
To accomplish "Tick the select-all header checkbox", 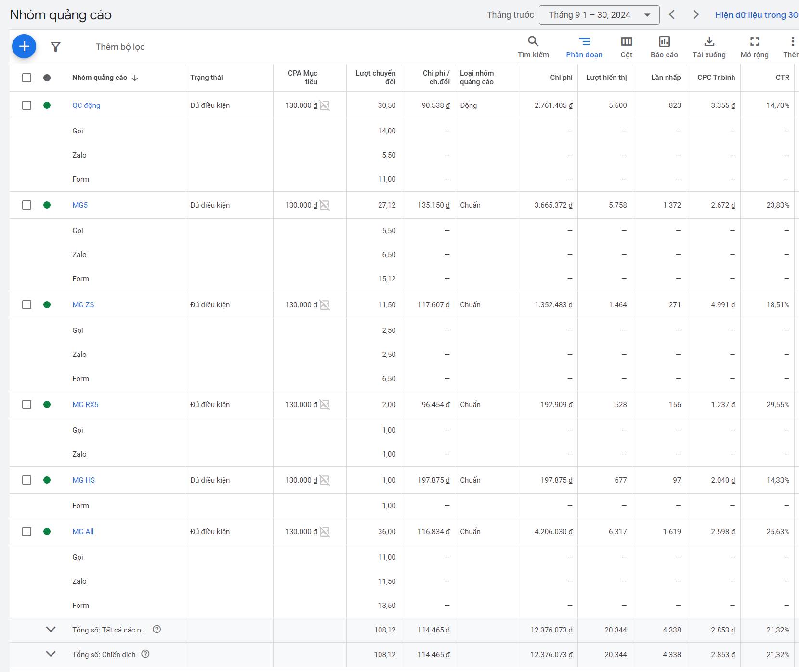I will 27,78.
